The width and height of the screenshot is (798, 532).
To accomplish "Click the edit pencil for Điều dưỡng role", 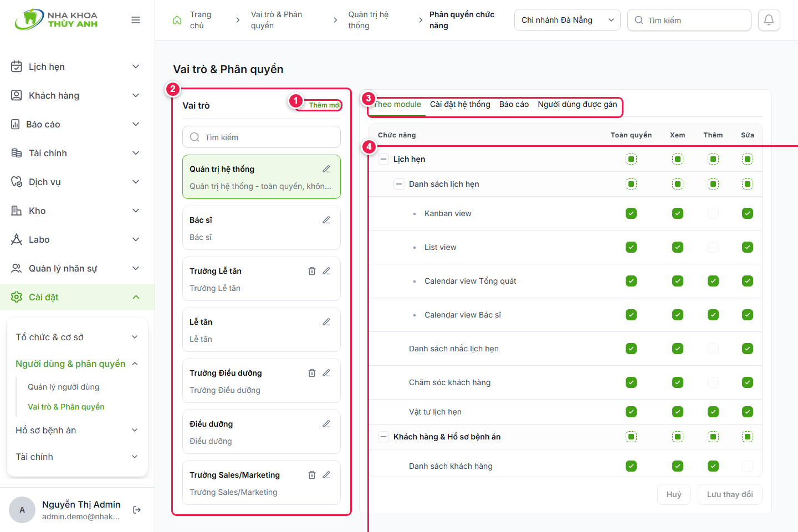I will pyautogui.click(x=326, y=424).
